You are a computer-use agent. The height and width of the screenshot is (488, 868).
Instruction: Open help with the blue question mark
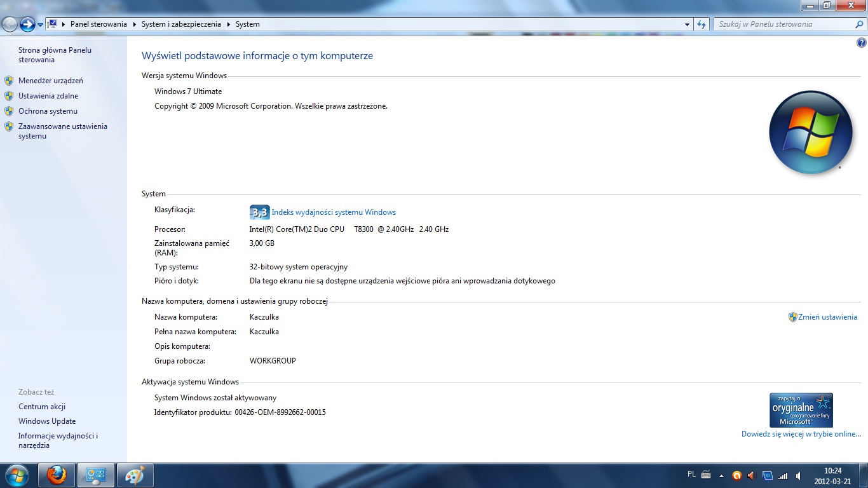tap(862, 43)
